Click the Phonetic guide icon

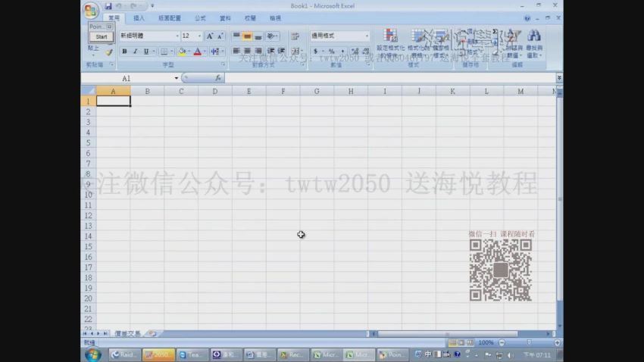(x=215, y=51)
